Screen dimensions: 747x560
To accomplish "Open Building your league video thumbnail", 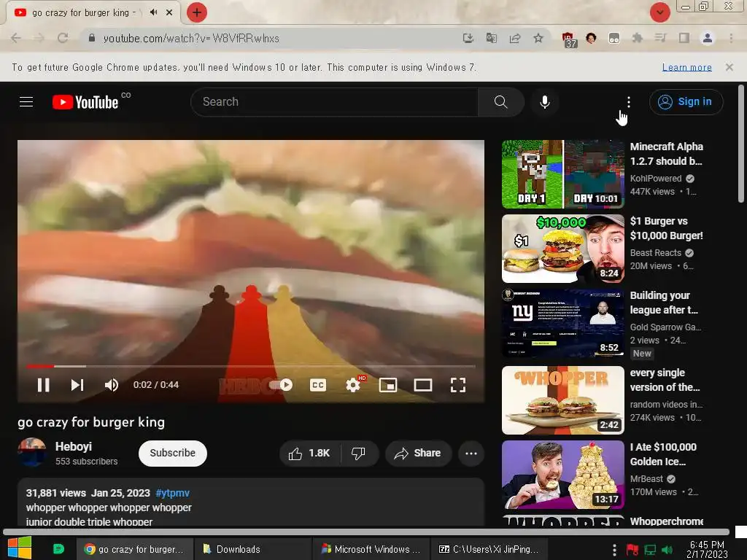I will (562, 323).
